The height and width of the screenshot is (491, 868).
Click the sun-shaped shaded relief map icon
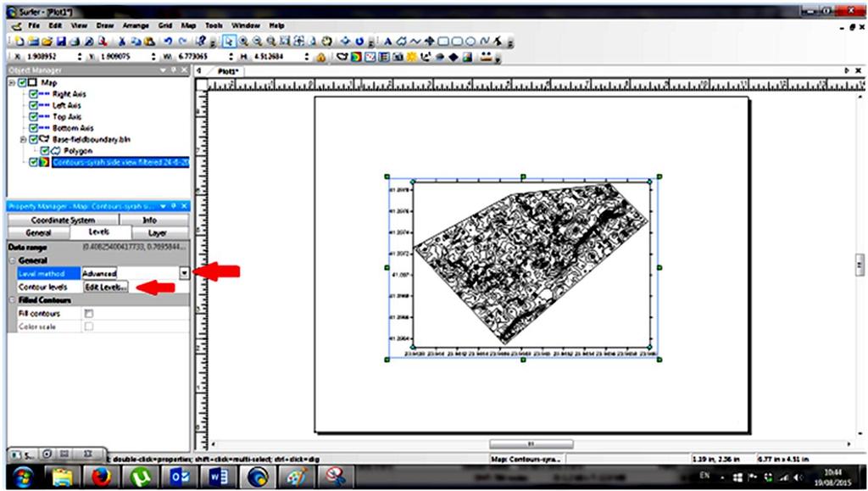coord(412,57)
